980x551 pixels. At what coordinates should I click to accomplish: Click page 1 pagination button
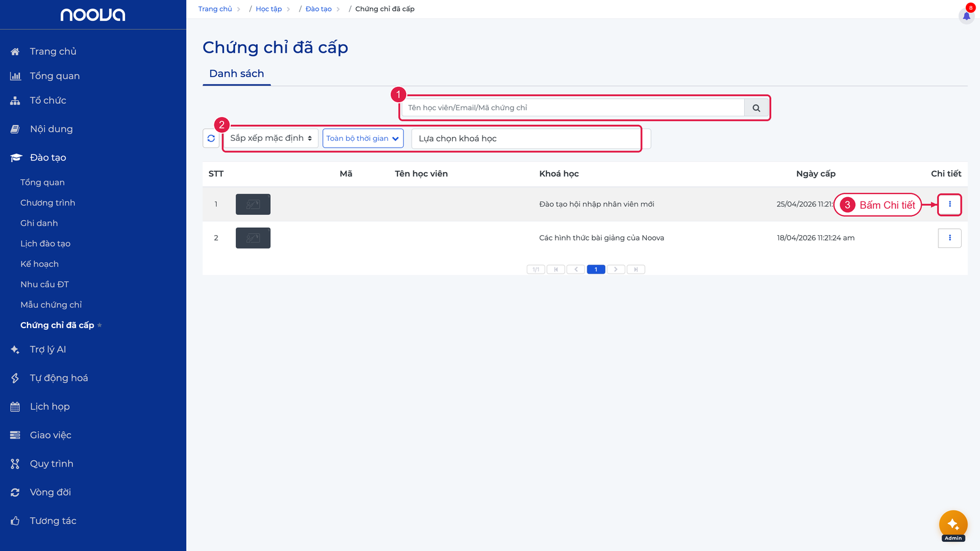(595, 269)
